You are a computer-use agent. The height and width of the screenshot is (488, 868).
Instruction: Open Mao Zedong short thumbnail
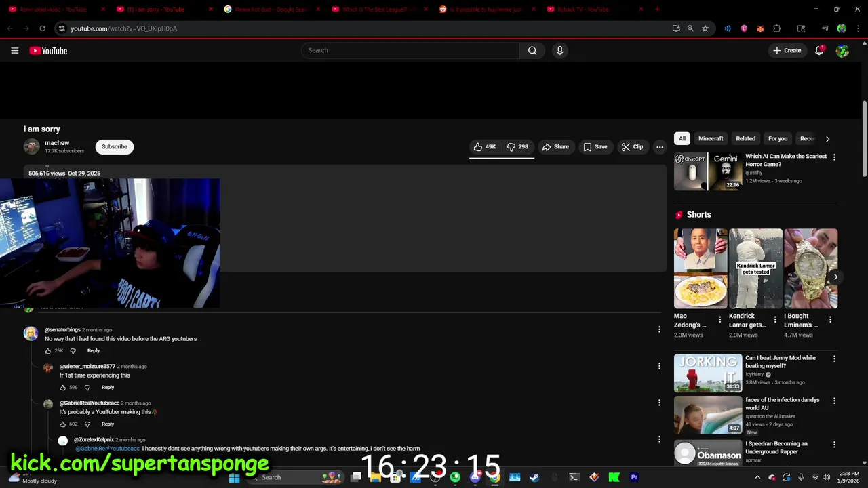point(701,268)
